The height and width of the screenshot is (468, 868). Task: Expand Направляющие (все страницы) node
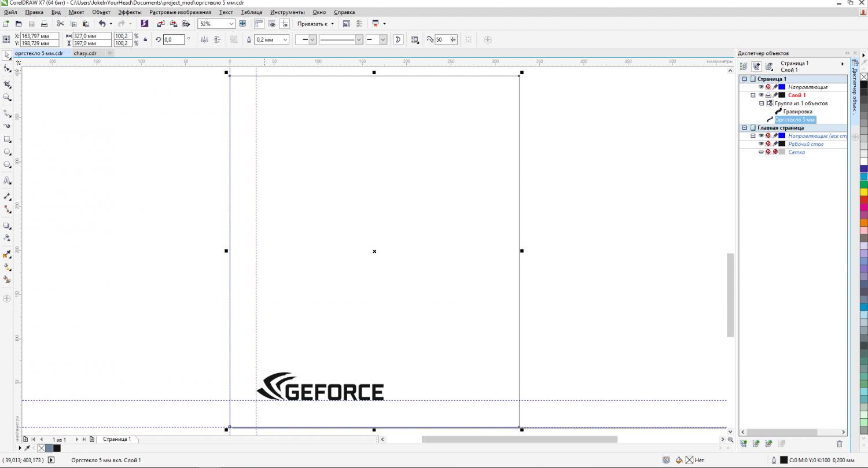tap(753, 135)
